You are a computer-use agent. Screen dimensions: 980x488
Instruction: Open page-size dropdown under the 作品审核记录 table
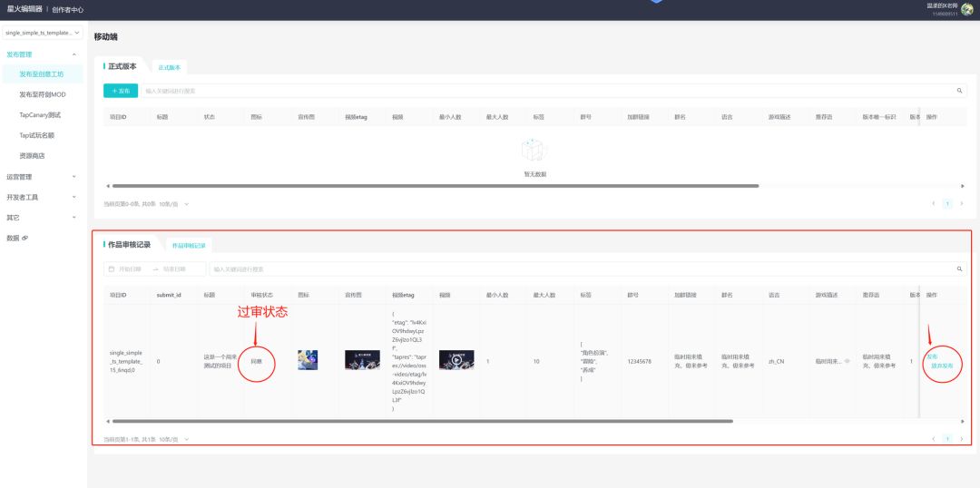click(x=174, y=440)
